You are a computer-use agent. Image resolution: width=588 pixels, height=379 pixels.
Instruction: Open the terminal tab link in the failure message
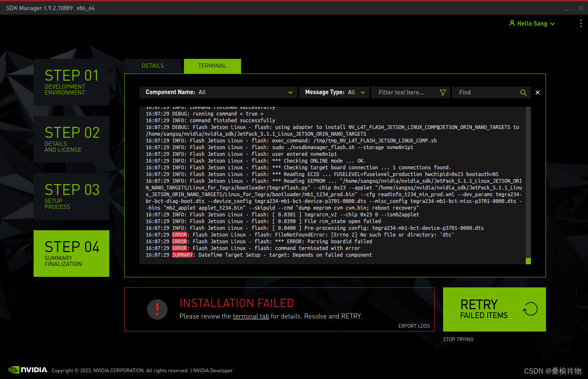251,316
